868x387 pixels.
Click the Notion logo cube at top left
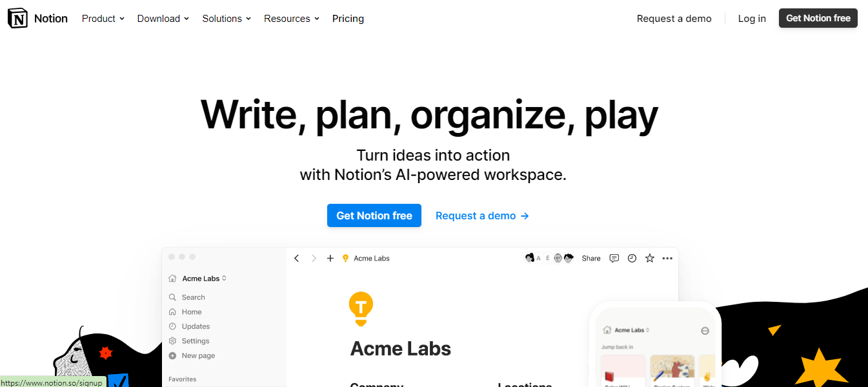coord(17,18)
